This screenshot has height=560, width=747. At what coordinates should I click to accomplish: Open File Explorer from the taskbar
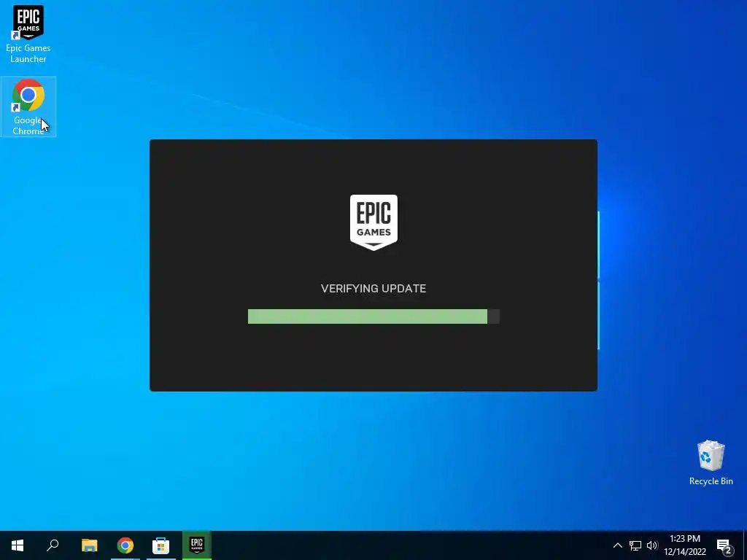[x=90, y=545]
